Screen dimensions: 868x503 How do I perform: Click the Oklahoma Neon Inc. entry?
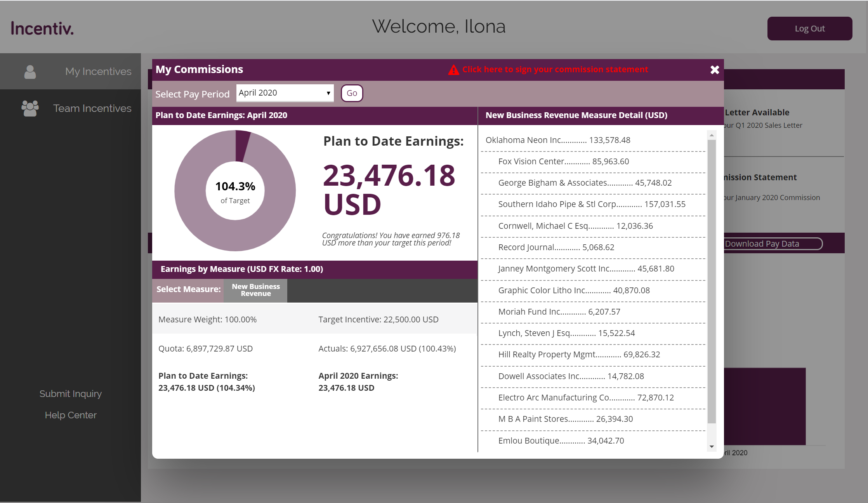click(557, 140)
